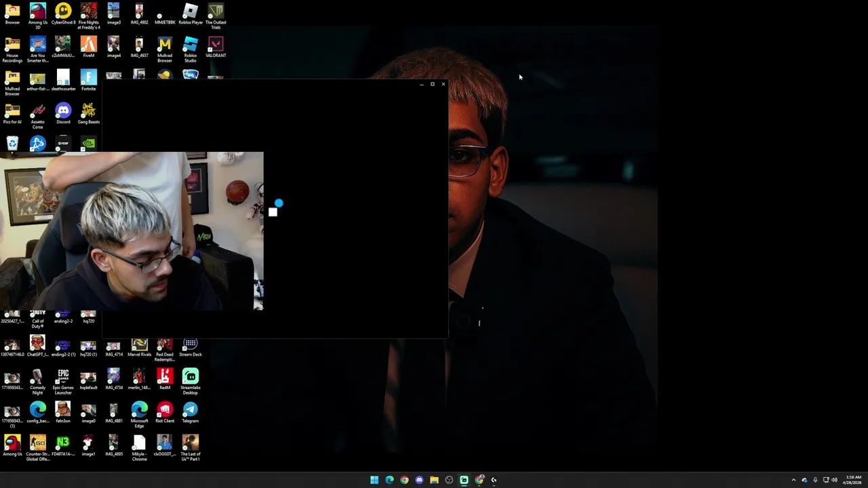This screenshot has width=868, height=488.
Task: Switch to Streamlabs in the taskbar
Action: [464, 480]
